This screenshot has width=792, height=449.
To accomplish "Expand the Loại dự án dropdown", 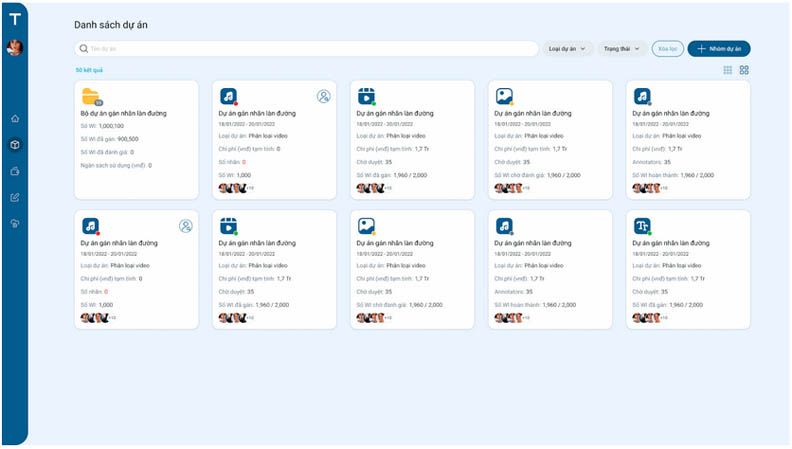I will point(568,48).
